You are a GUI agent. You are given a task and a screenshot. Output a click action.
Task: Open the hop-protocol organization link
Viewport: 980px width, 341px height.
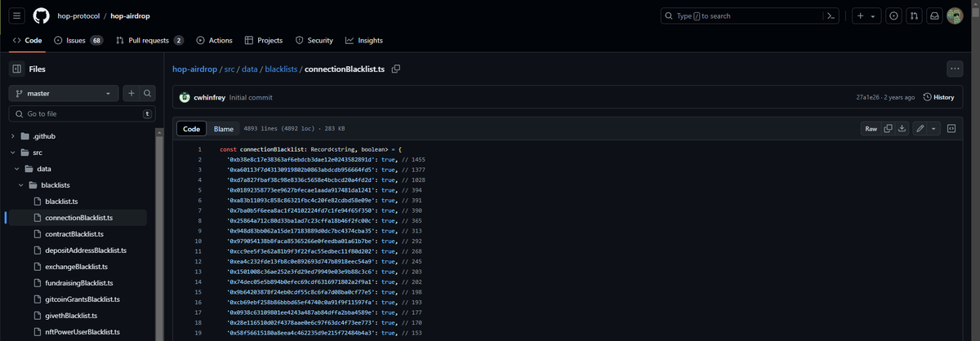point(78,15)
